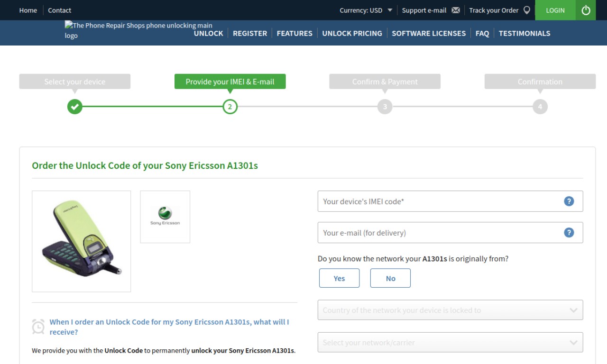
Task: Click the green LOGIN button
Action: [555, 10]
